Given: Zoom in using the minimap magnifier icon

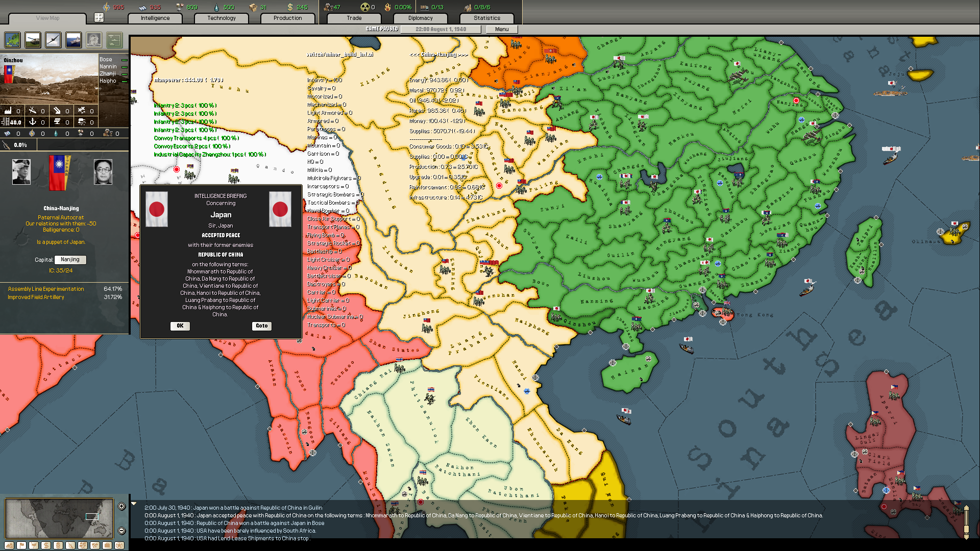Looking at the screenshot, I should point(121,507).
